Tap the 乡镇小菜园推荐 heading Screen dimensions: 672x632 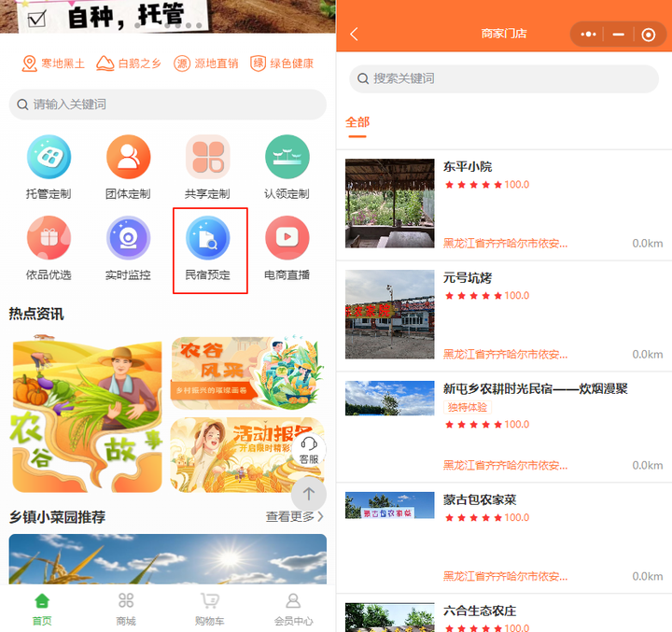[57, 517]
